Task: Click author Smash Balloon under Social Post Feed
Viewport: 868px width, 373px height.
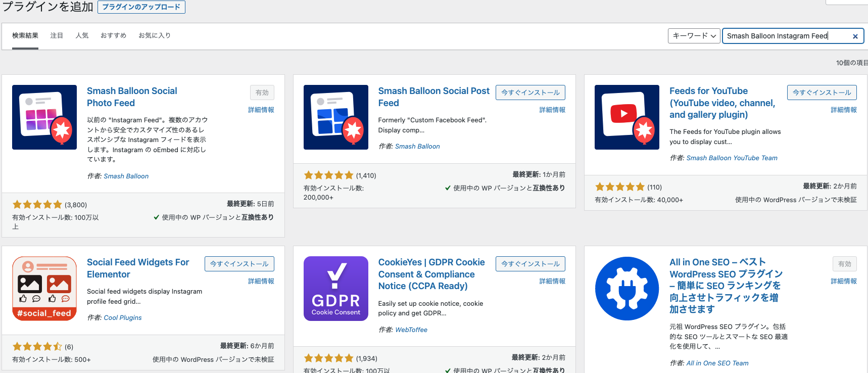Action: click(x=417, y=147)
